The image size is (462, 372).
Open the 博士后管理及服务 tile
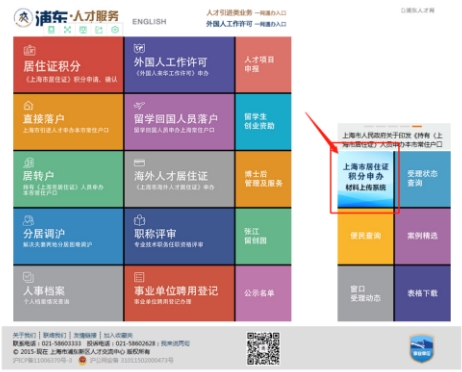coord(263,179)
